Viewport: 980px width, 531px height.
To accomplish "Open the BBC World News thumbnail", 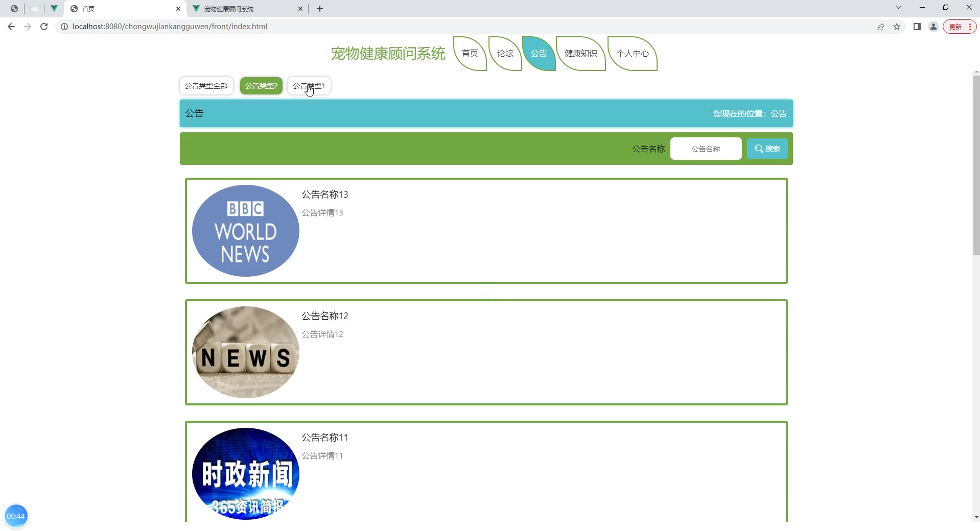I will [x=246, y=231].
